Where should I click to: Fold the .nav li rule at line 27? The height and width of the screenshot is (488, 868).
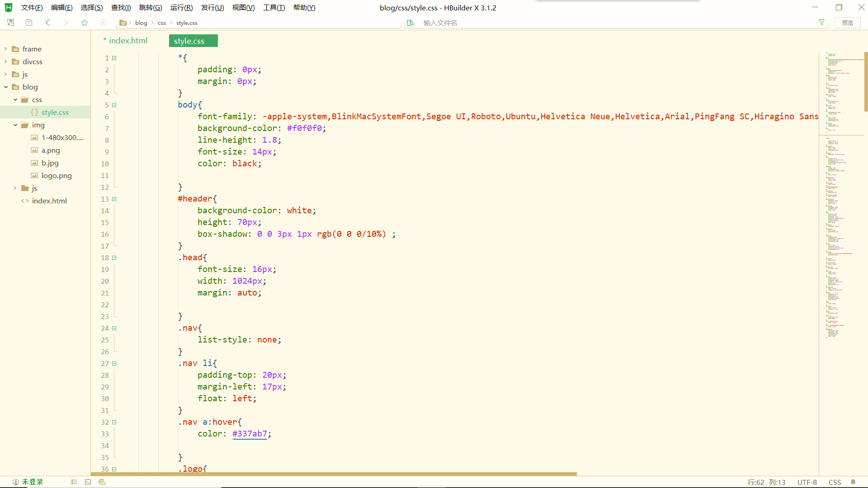pos(114,363)
